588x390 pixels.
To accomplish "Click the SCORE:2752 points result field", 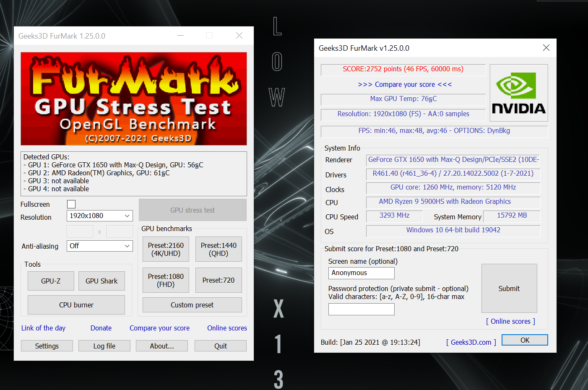I will (403, 70).
